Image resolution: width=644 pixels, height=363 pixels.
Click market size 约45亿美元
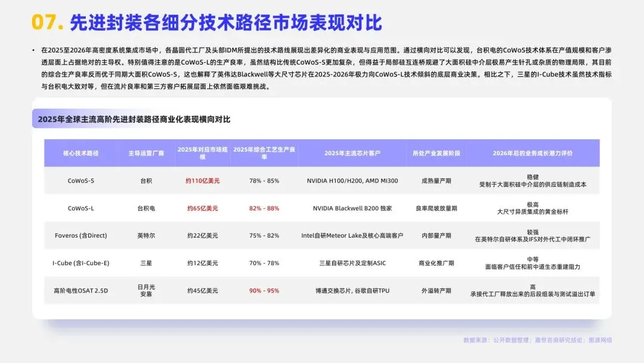tap(203, 291)
